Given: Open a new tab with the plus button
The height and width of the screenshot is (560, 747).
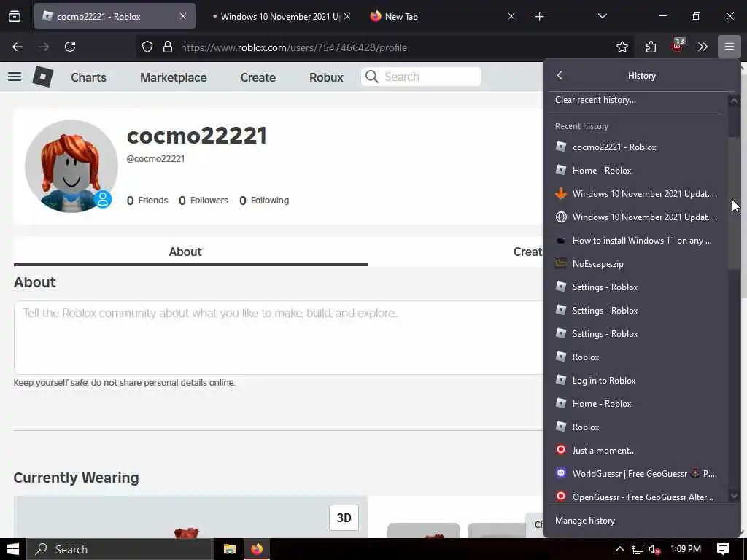Looking at the screenshot, I should (539, 17).
